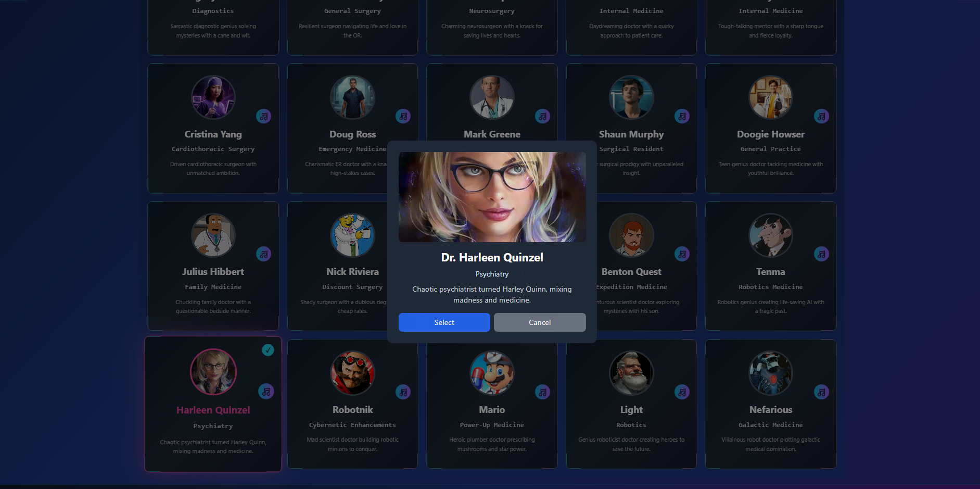This screenshot has height=489, width=980.
Task: Play Mark Greene's music theme icon
Action: [543, 116]
